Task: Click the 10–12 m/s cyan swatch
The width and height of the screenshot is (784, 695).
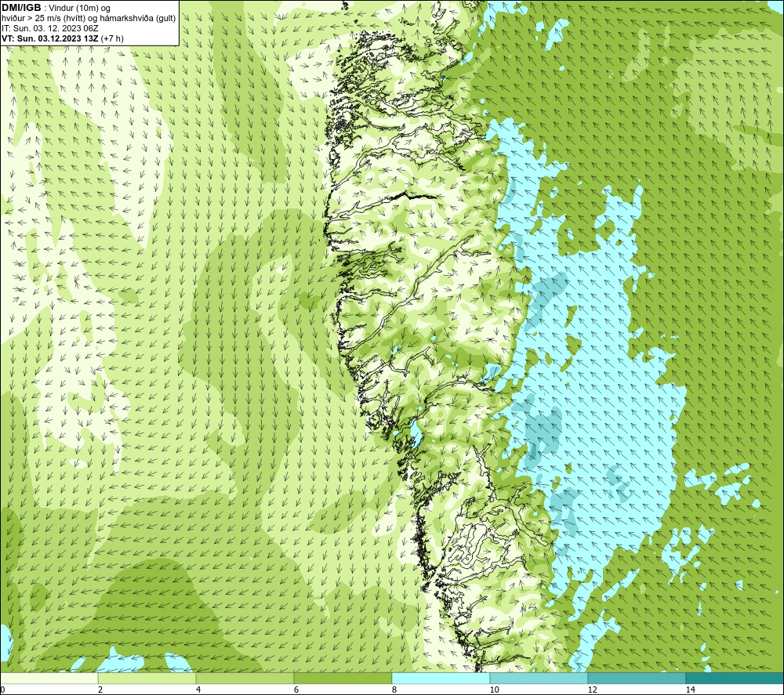Action: 539,678
